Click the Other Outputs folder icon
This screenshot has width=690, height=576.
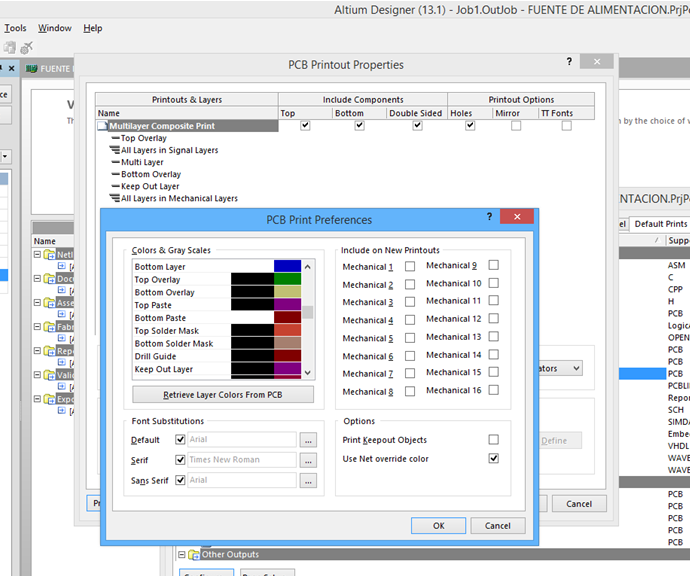(194, 555)
